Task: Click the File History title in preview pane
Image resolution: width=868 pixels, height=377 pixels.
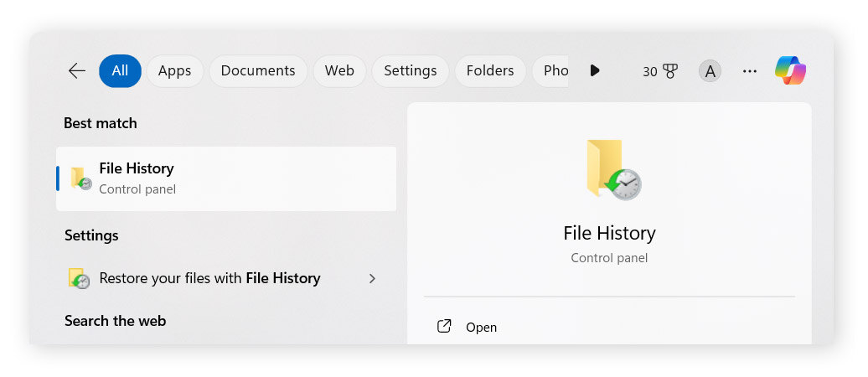Action: 609,233
